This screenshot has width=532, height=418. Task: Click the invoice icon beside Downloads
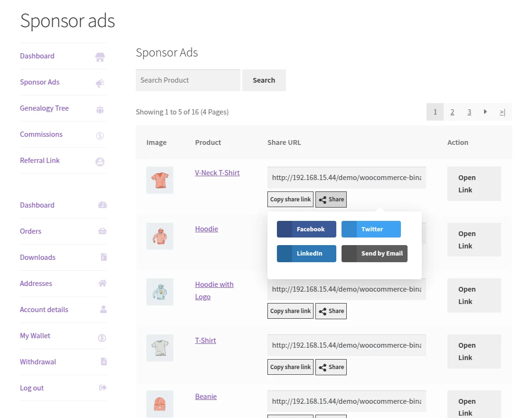(x=103, y=257)
